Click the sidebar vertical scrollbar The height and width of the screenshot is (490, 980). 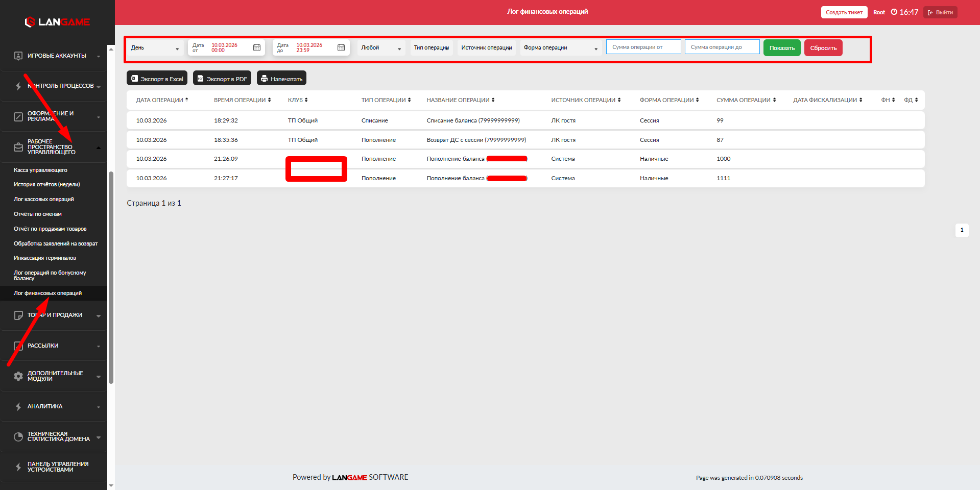coord(111,276)
